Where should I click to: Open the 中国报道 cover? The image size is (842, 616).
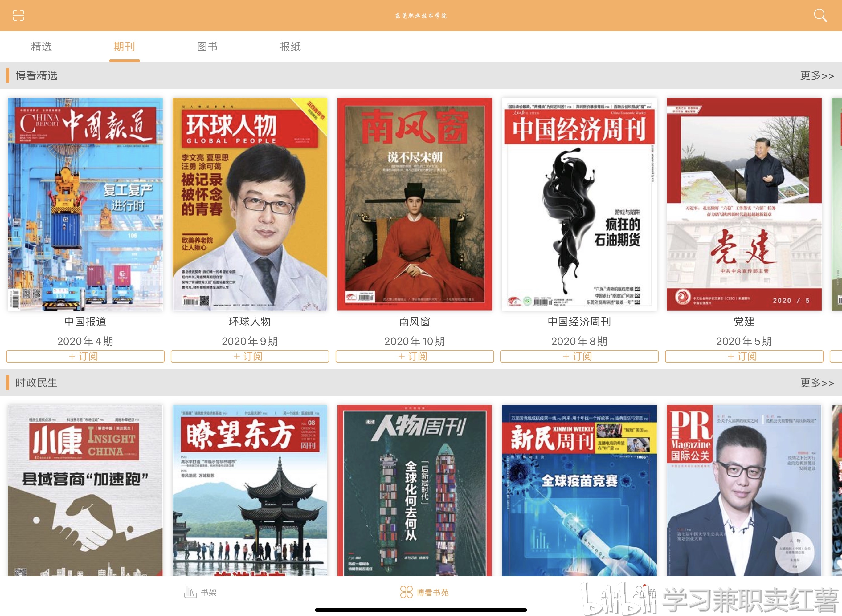click(85, 204)
